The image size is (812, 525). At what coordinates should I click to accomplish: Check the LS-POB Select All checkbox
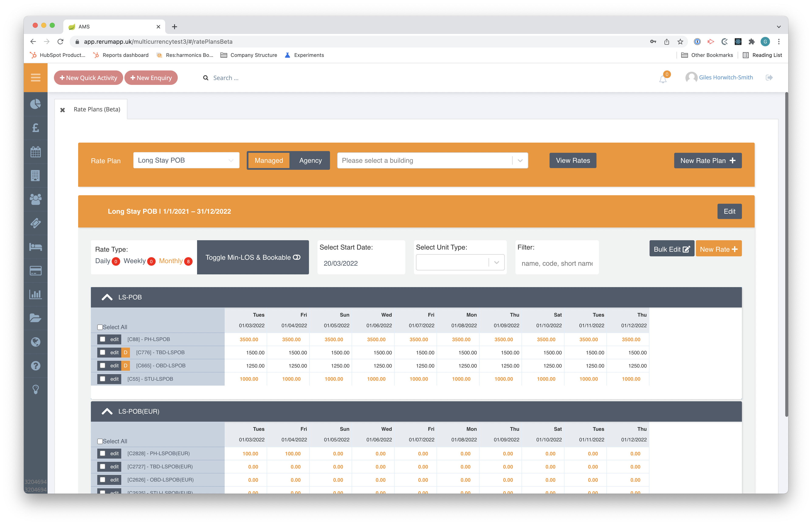point(100,327)
